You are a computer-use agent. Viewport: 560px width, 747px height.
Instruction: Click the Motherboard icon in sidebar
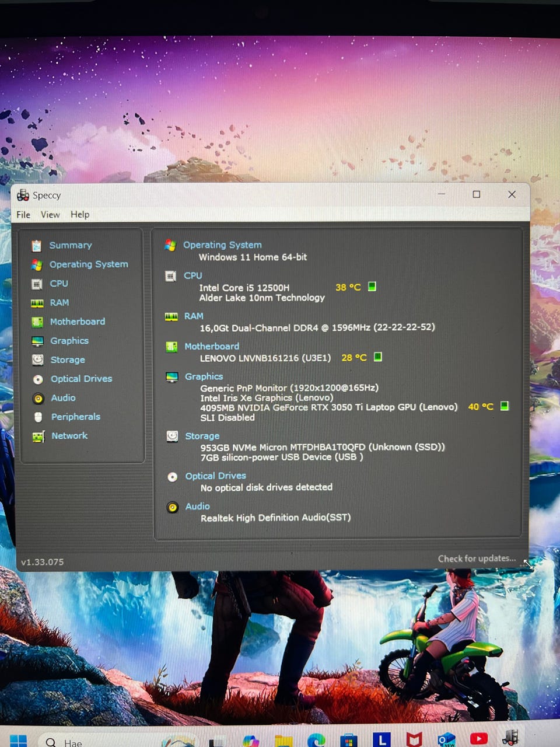[37, 322]
